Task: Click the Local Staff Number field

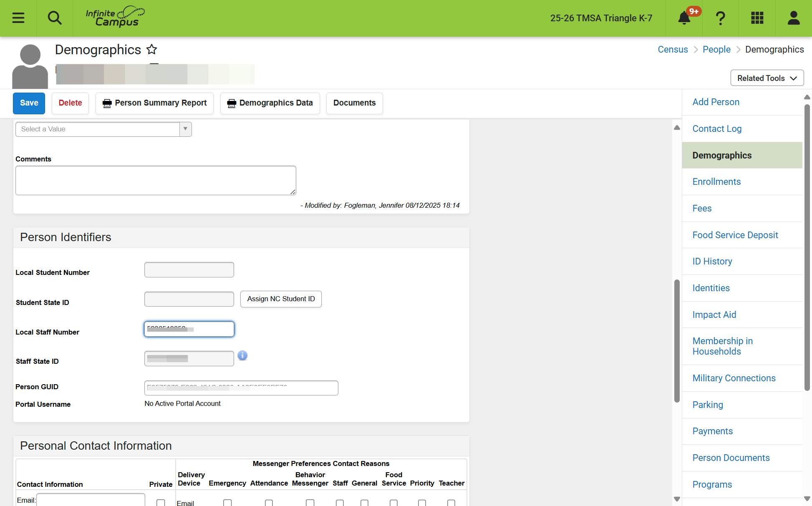Action: (189, 329)
